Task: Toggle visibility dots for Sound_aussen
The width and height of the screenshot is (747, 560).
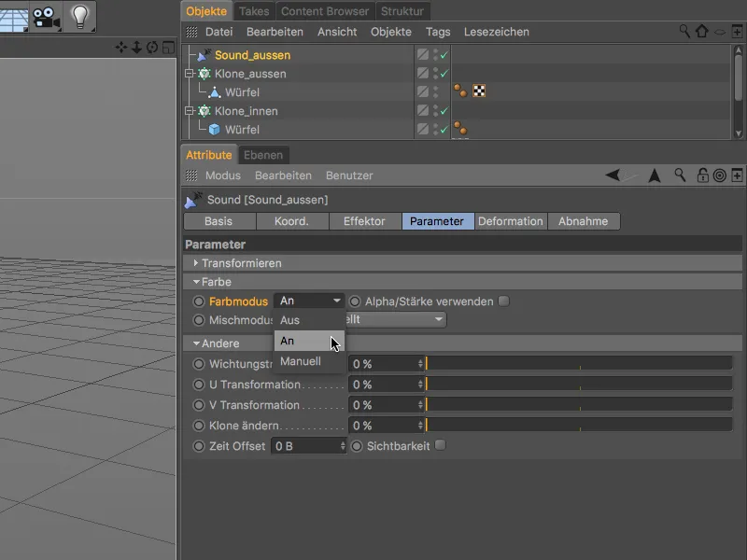Action: click(435, 55)
